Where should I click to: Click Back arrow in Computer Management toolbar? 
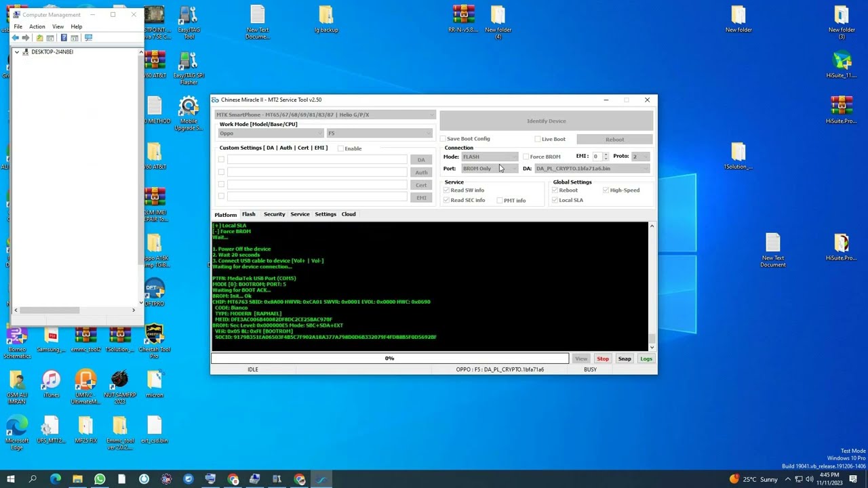[x=16, y=38]
